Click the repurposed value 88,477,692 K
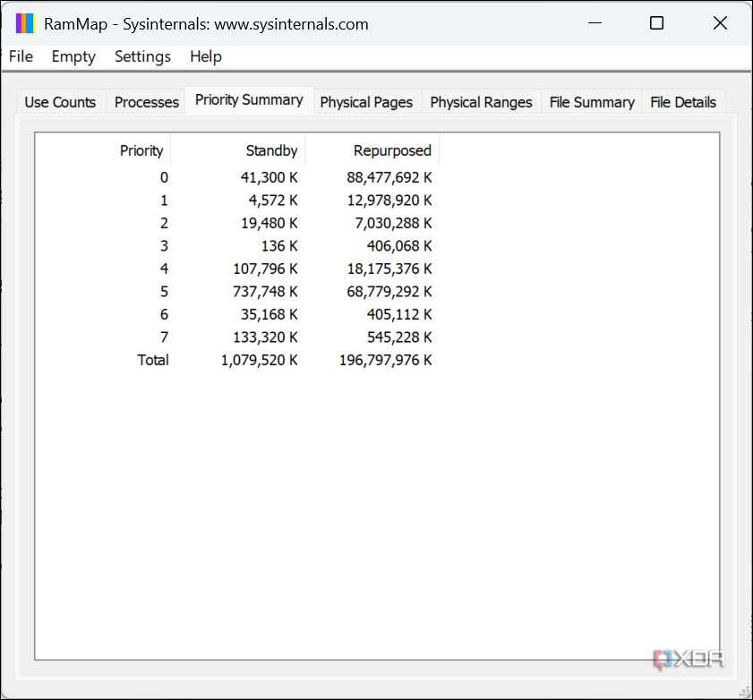Screen dimensions: 753x700 [x=389, y=177]
